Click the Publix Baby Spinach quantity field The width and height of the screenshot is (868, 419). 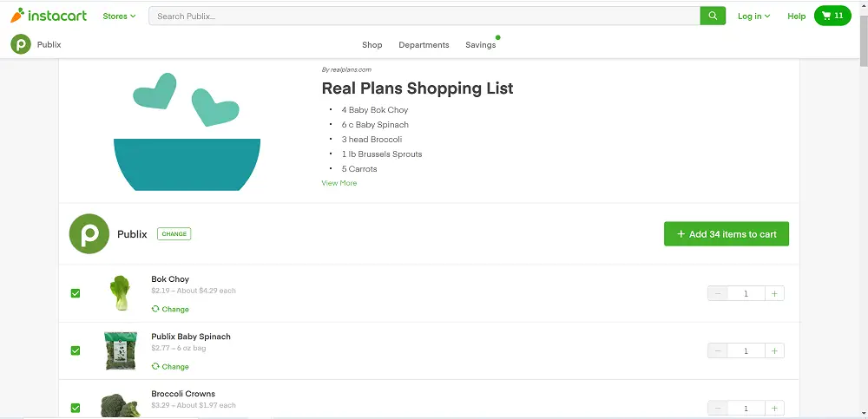tap(746, 351)
